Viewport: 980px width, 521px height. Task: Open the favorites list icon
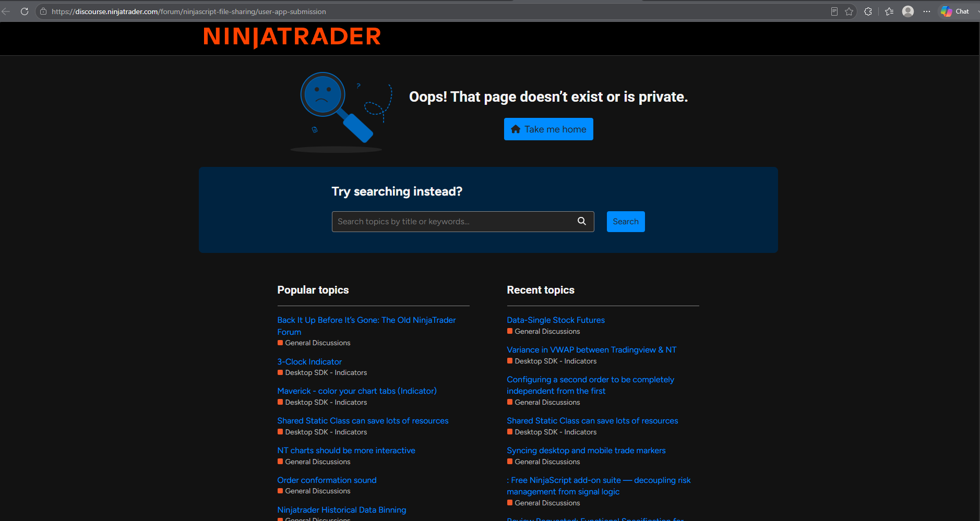coord(890,11)
